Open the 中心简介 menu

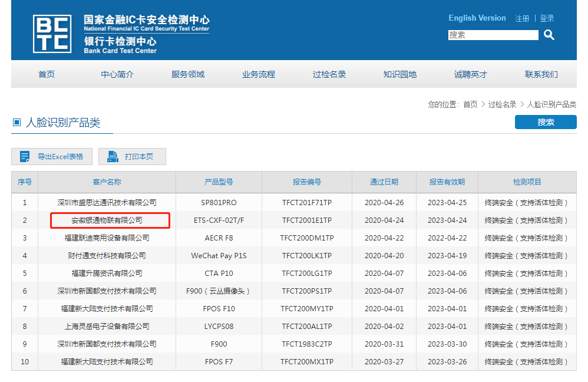click(x=117, y=74)
